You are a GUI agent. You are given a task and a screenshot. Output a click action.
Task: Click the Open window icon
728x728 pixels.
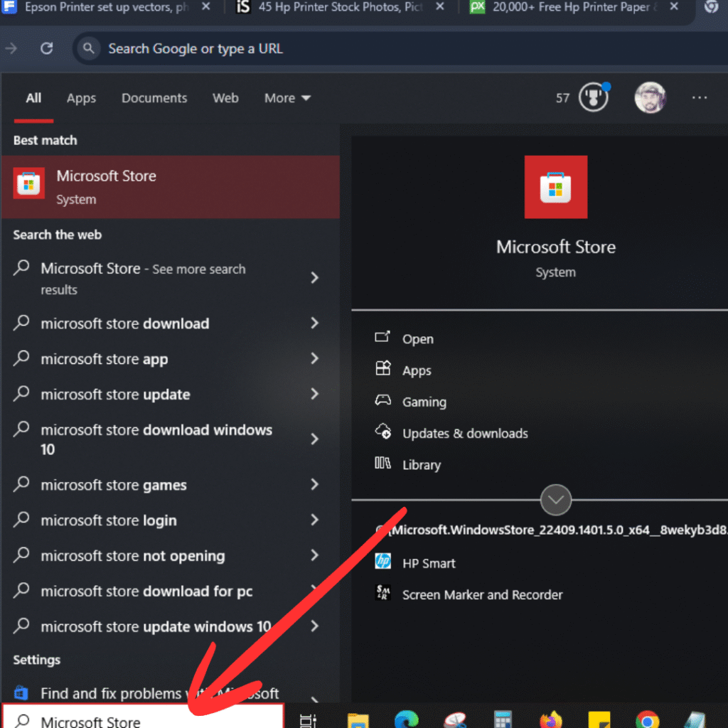point(382,336)
